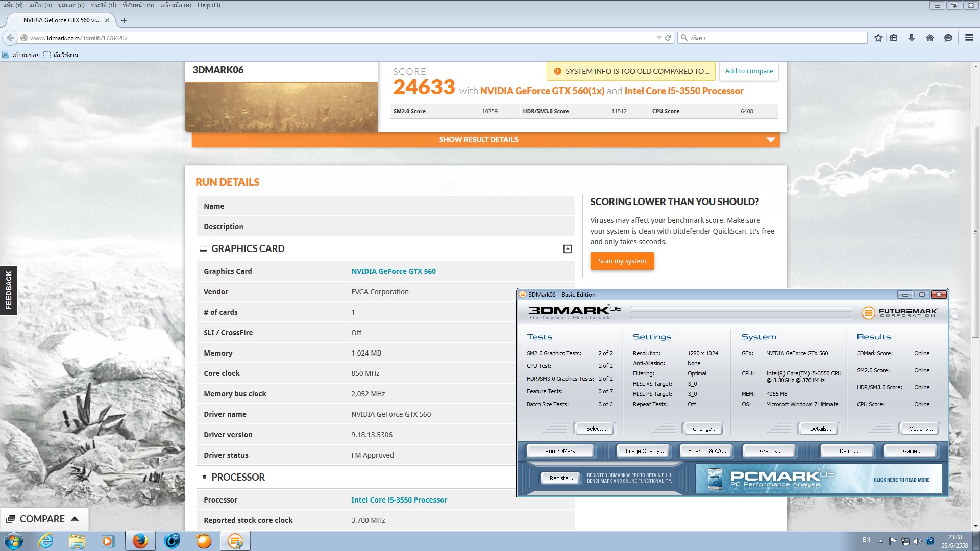Open bookmarks list icon in toolbar
The width and height of the screenshot is (980, 551).
(x=894, y=38)
